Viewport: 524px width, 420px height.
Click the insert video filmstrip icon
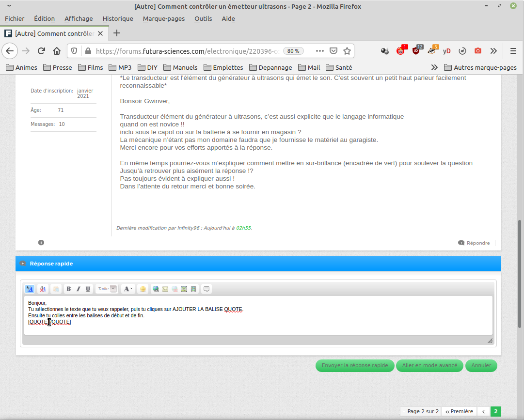click(193, 289)
